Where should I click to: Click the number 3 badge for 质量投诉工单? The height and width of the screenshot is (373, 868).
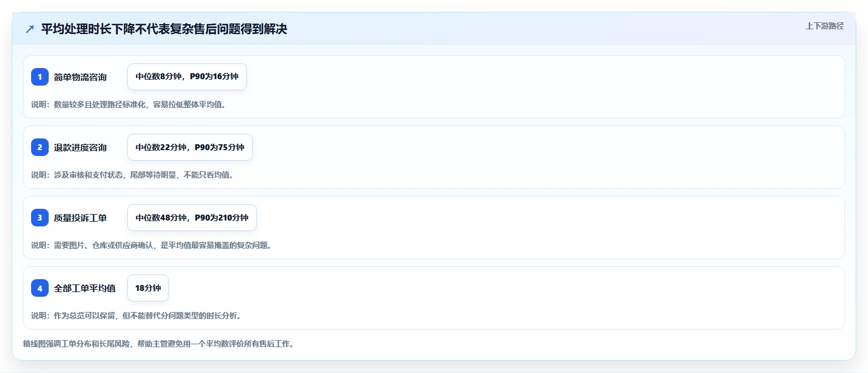40,218
